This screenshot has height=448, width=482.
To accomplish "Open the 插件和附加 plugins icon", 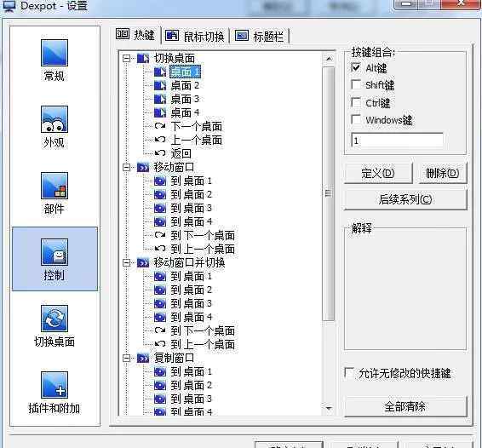I will point(55,385).
